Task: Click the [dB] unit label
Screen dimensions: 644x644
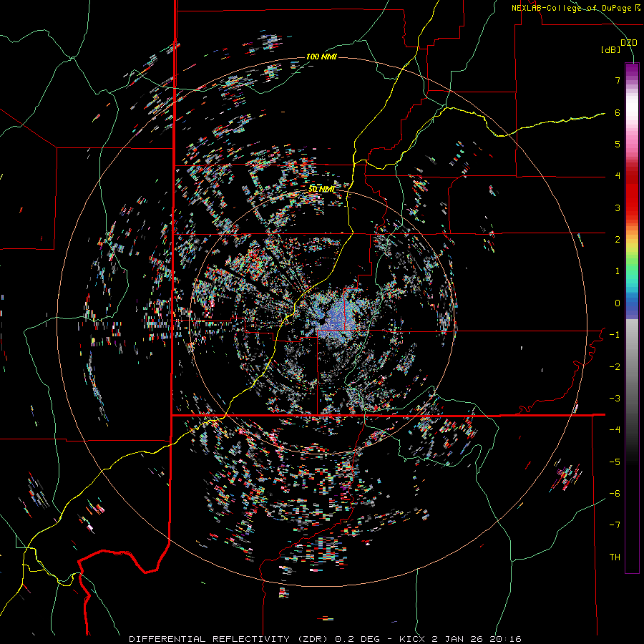Action: point(611,50)
